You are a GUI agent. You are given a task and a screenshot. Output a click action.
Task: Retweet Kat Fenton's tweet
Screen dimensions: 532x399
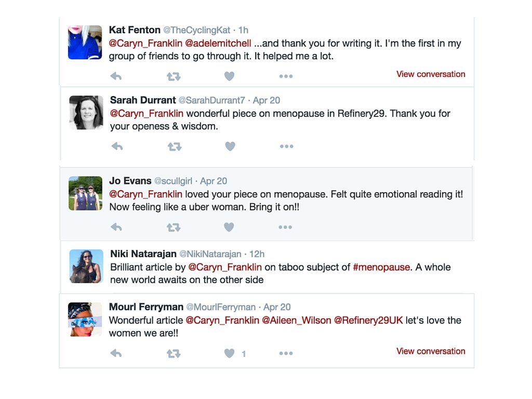point(173,76)
